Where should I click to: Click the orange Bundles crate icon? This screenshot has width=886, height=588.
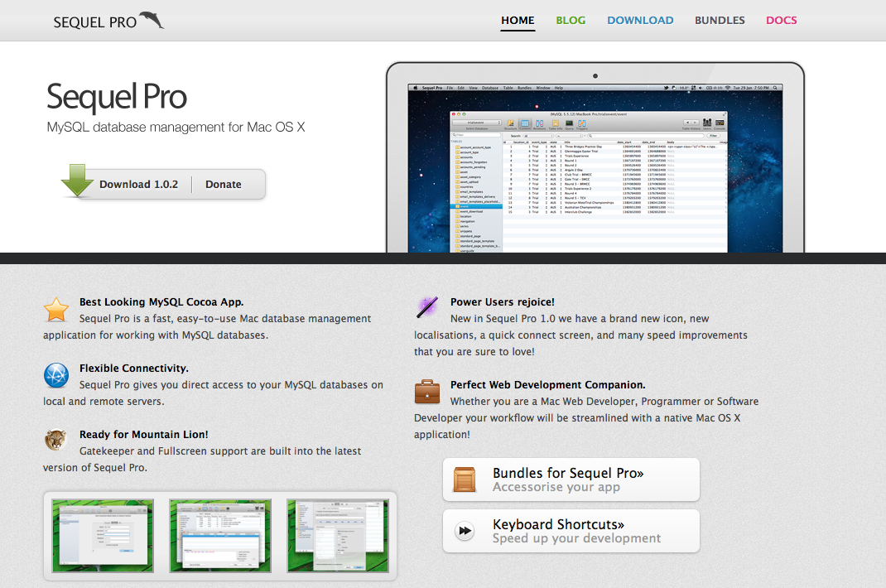pyautogui.click(x=465, y=480)
